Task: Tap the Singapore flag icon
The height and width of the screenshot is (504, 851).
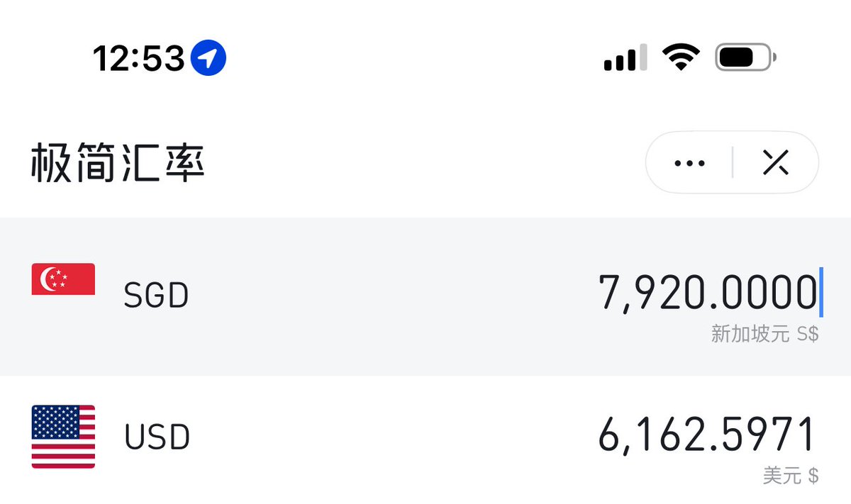Action: tap(63, 279)
